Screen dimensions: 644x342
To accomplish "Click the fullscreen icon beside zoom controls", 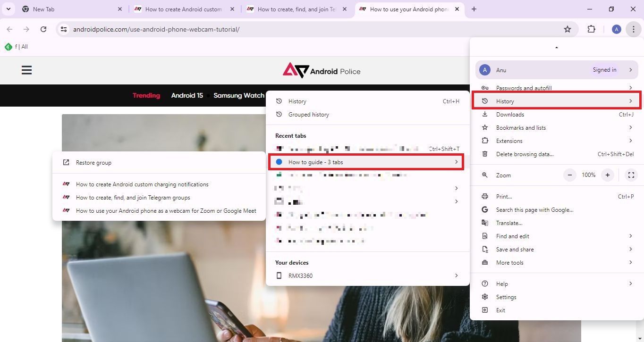I will pyautogui.click(x=631, y=175).
